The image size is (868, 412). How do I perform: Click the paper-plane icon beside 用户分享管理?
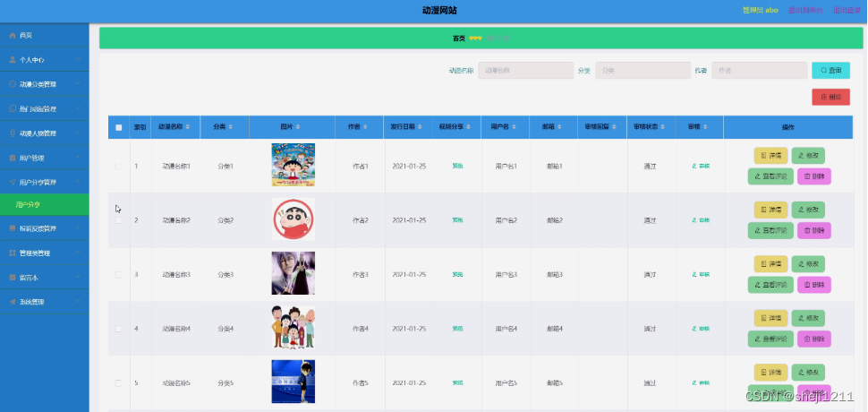13,182
